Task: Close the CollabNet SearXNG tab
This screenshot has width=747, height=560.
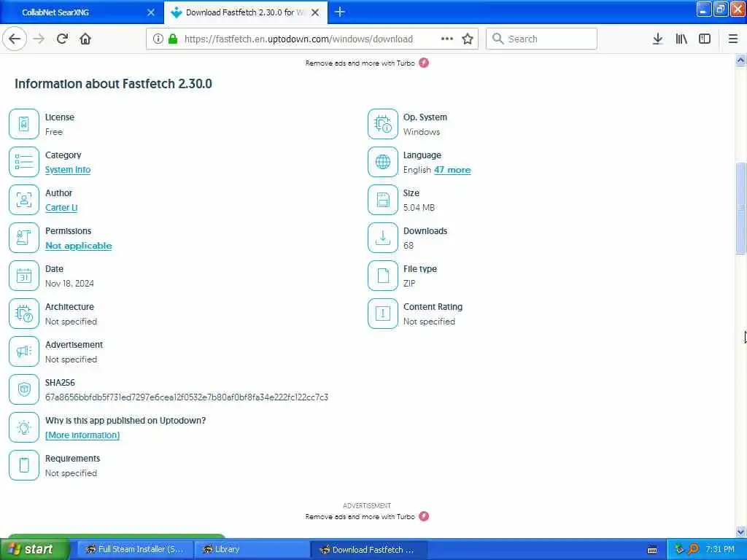Action: [151, 12]
